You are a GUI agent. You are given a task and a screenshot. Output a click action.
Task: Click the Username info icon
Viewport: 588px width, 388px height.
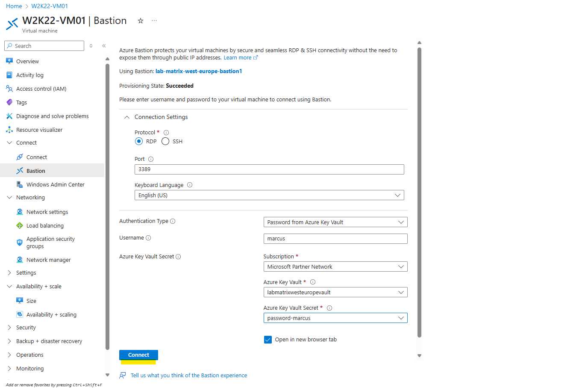[148, 238]
